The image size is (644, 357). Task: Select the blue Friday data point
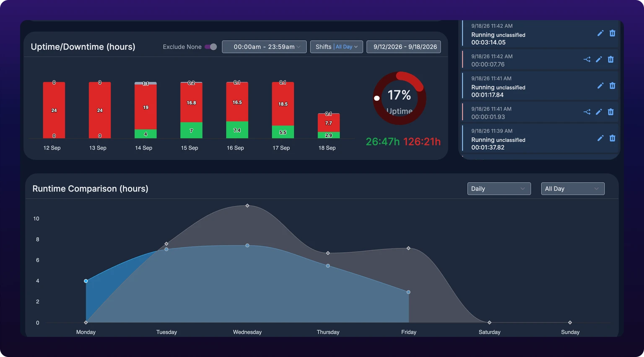(x=408, y=292)
